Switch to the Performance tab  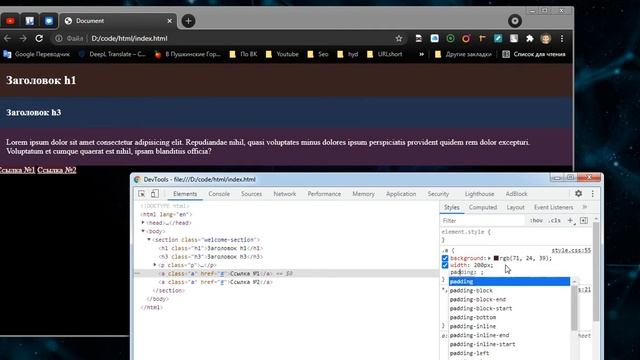[324, 194]
